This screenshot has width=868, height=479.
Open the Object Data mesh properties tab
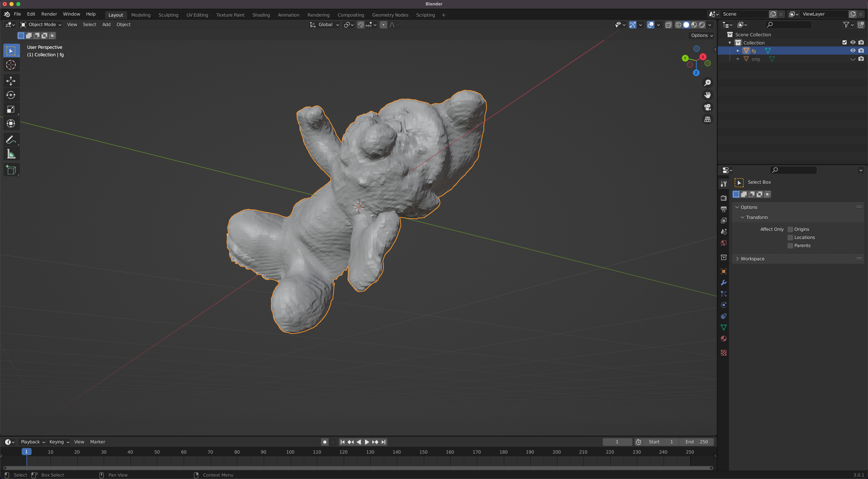click(724, 327)
